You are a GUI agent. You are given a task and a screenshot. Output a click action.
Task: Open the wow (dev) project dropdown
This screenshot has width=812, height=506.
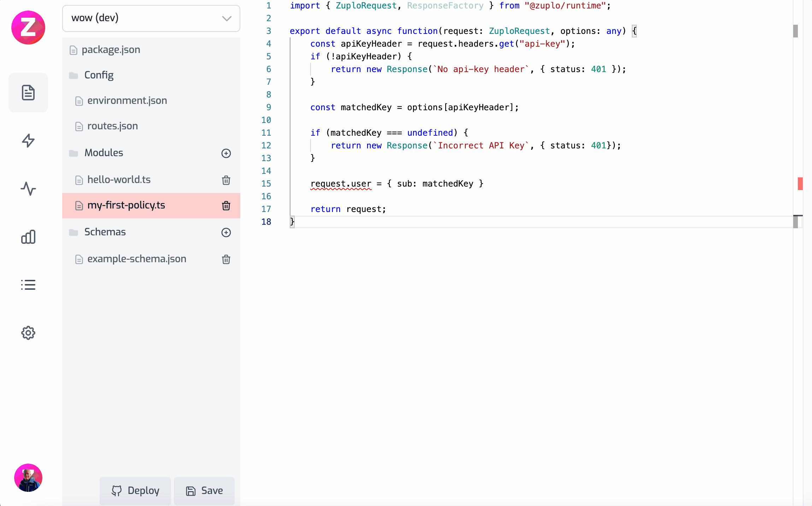151,18
